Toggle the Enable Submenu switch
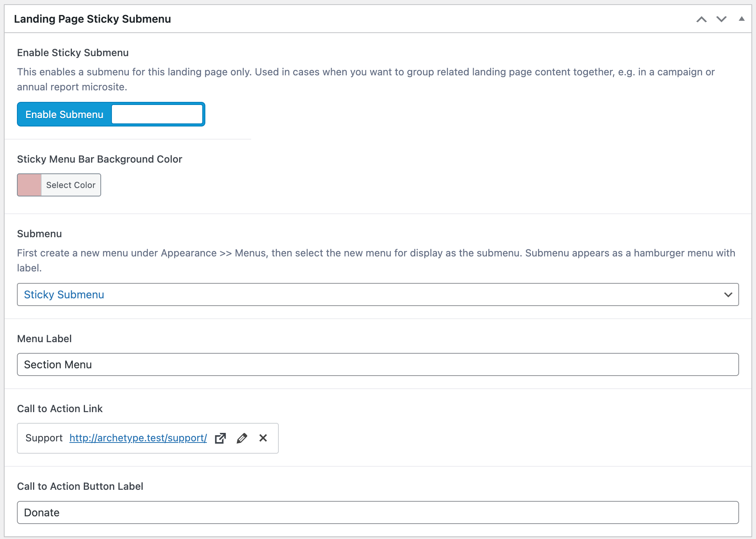 [111, 114]
